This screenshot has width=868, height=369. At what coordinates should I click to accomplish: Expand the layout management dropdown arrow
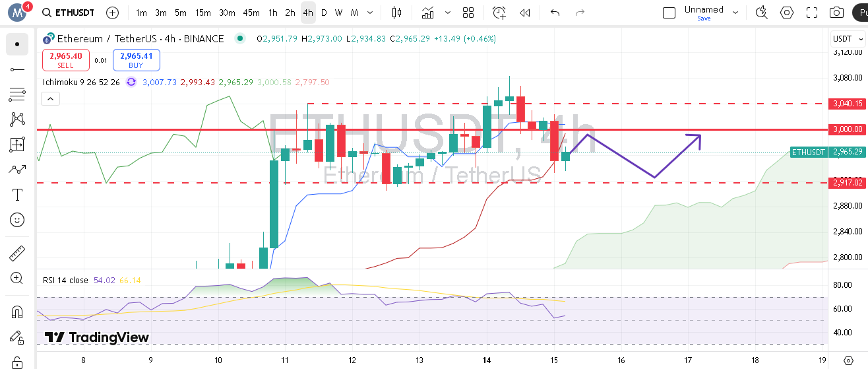[737, 13]
